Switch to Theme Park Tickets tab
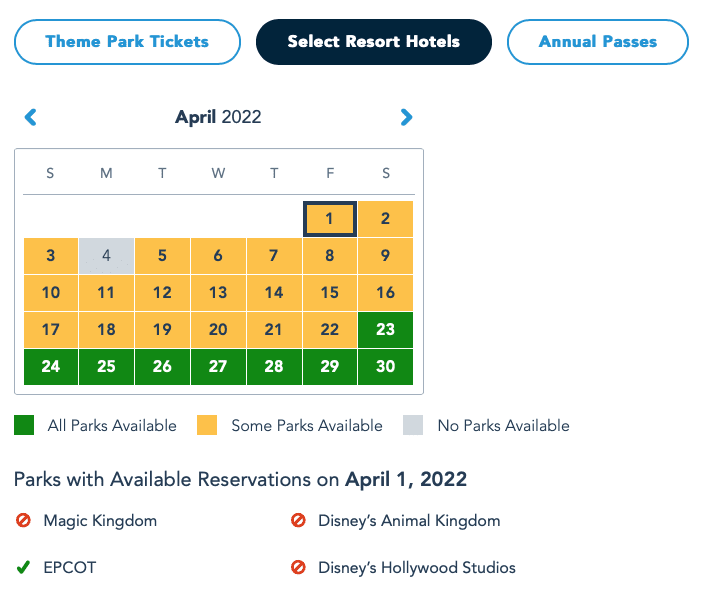This screenshot has width=701, height=595. click(127, 42)
